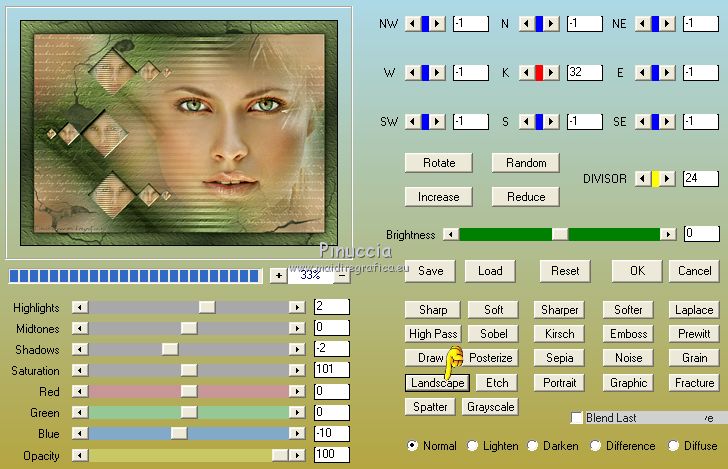This screenshot has width=728, height=469.
Task: Click Opacity slider right arrow
Action: 297,455
